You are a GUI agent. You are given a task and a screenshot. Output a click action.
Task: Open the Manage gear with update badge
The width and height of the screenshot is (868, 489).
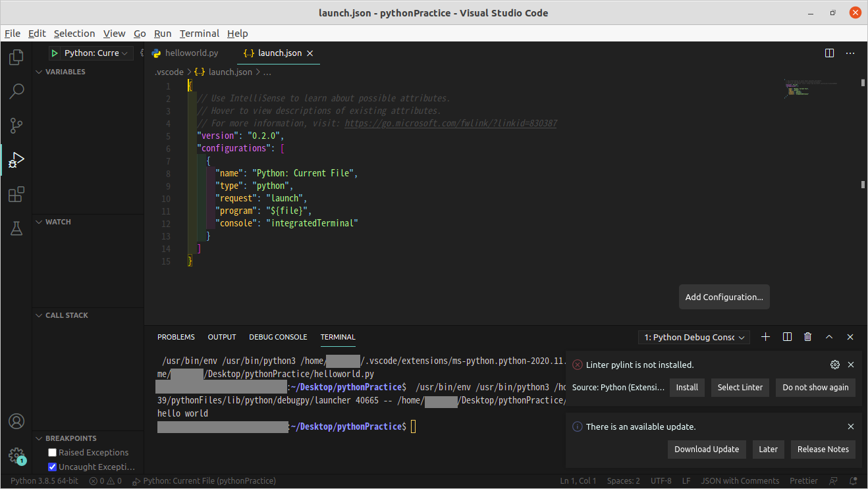pyautogui.click(x=16, y=455)
